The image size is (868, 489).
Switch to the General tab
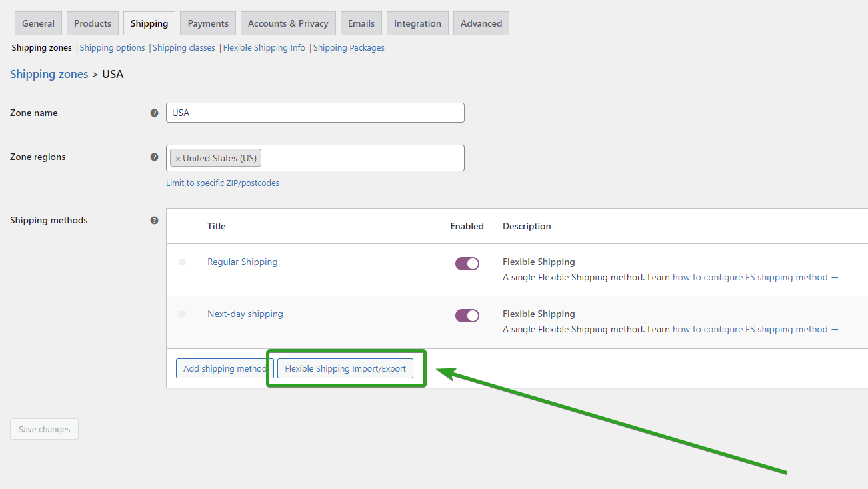coord(38,23)
